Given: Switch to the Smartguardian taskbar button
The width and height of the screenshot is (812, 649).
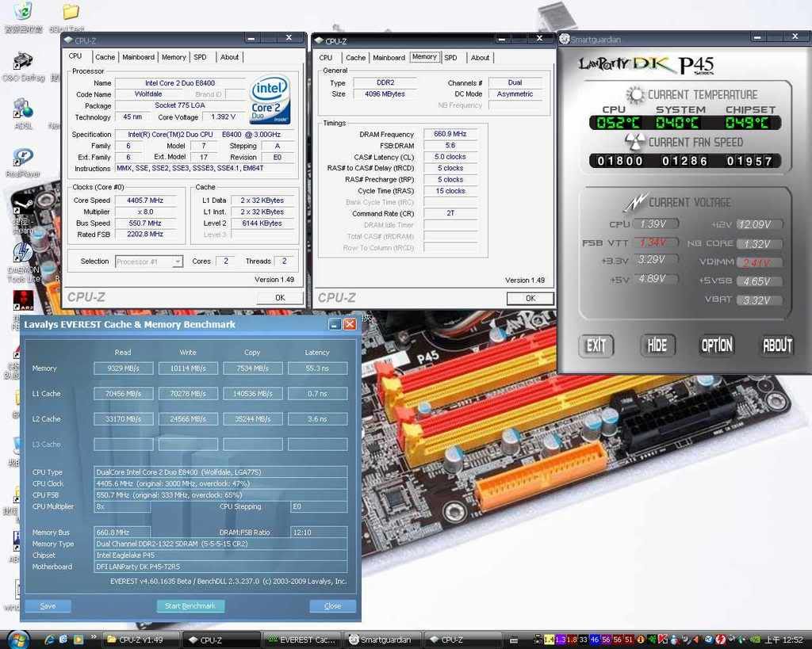Looking at the screenshot, I should coord(381,639).
